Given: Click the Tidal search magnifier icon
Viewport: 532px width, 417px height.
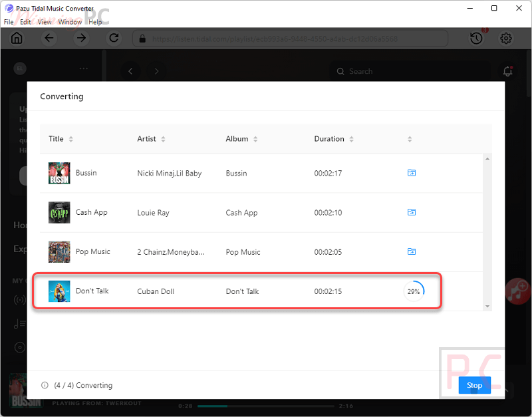Looking at the screenshot, I should (x=340, y=71).
